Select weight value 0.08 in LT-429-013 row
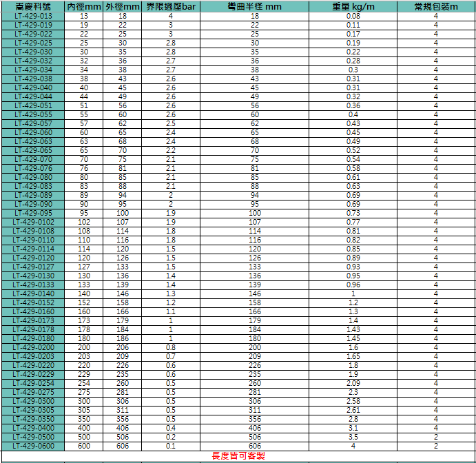The height and width of the screenshot is (463, 476). tap(353, 16)
